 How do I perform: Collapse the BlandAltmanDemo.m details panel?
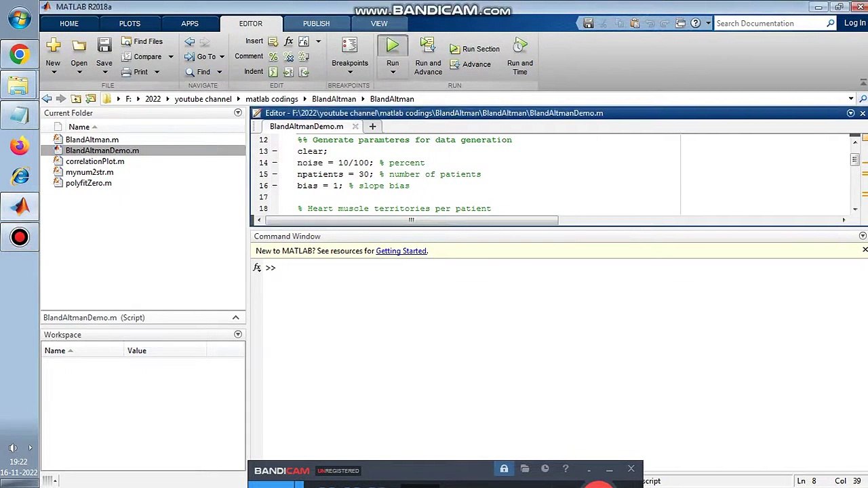click(x=236, y=318)
